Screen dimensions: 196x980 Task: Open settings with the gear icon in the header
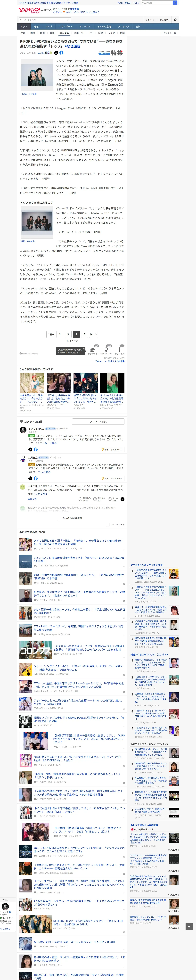pos(175,20)
